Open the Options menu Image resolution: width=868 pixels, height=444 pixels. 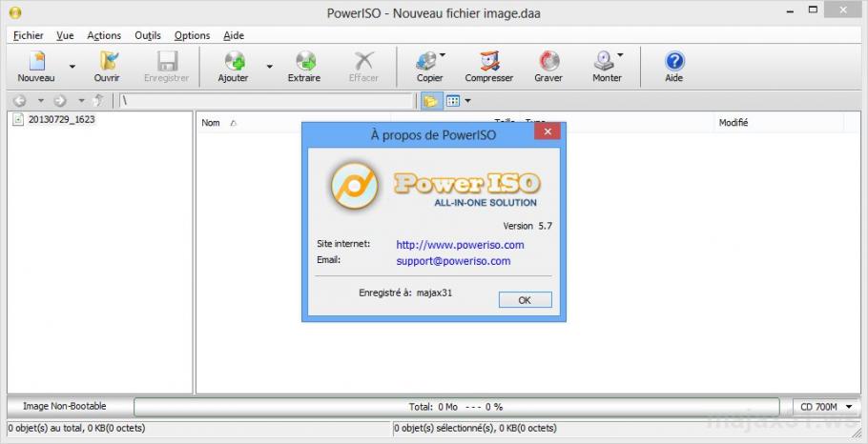click(192, 35)
